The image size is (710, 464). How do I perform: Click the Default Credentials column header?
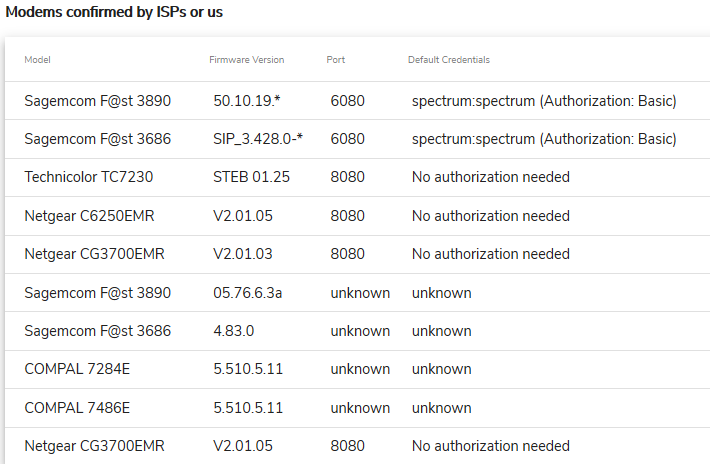(x=448, y=60)
